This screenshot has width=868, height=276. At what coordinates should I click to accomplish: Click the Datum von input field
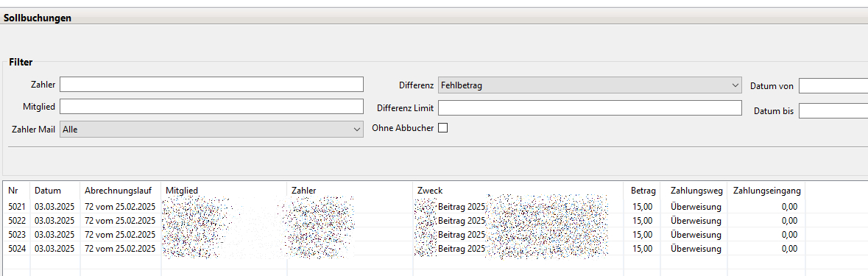833,85
